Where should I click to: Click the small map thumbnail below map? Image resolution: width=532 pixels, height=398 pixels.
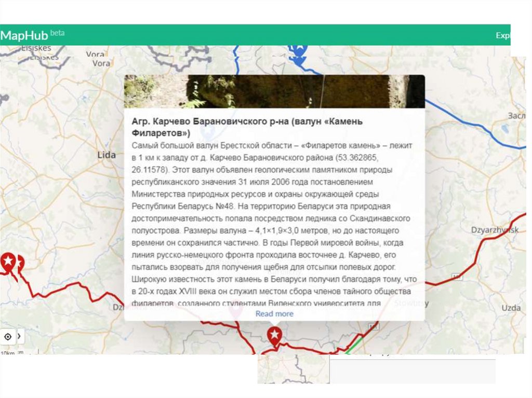coord(293,369)
